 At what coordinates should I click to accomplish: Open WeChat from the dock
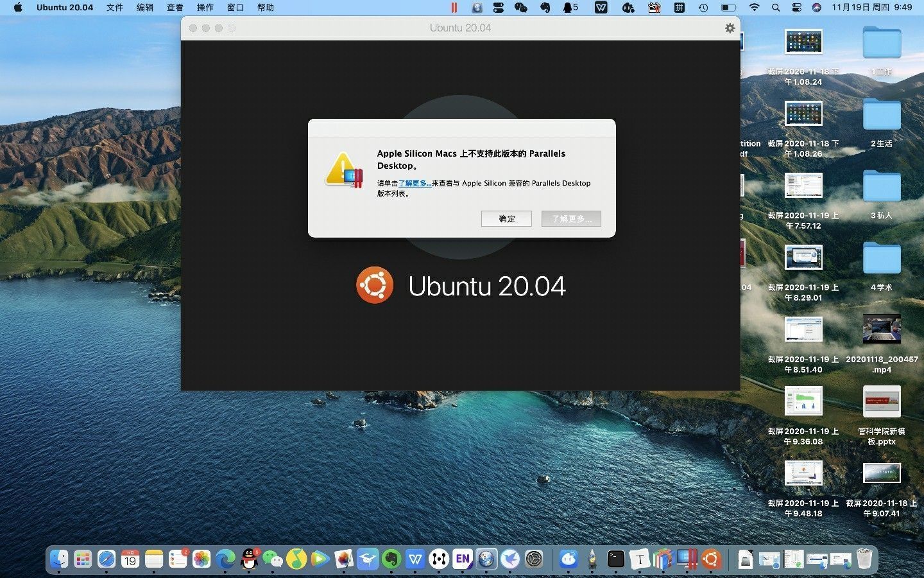coord(273,559)
